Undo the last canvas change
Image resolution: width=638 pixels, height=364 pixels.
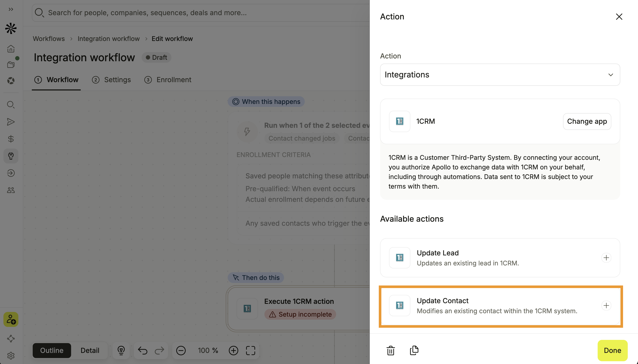pyautogui.click(x=143, y=350)
